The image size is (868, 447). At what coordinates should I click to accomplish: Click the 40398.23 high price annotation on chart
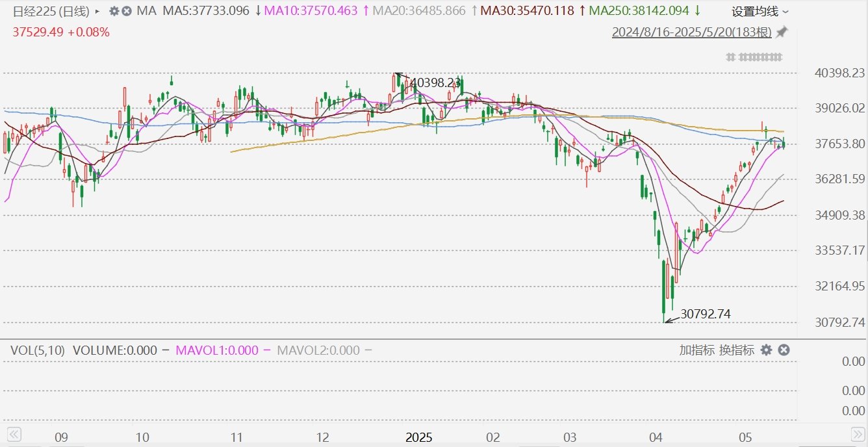point(436,83)
